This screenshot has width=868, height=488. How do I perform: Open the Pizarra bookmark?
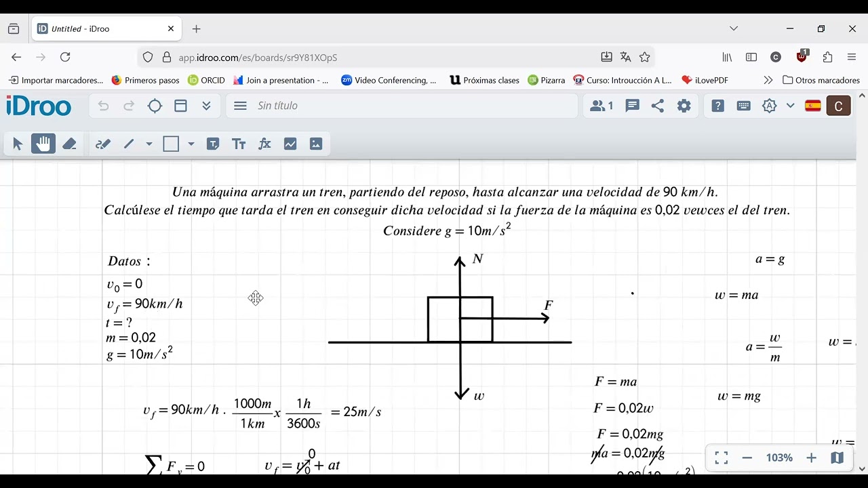coord(547,80)
